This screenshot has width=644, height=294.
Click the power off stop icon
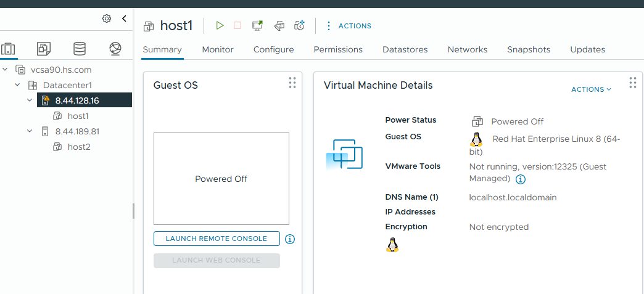[237, 25]
